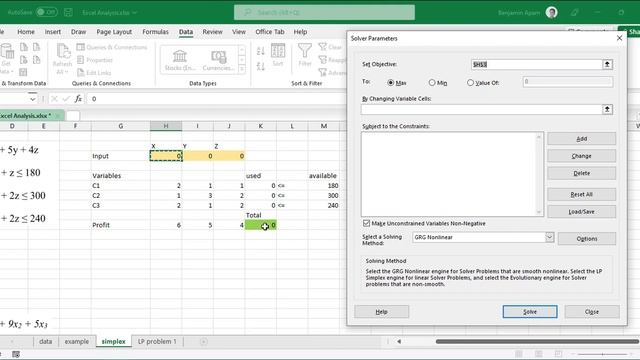Expand the Data Types gallery arrow

(x=242, y=69)
